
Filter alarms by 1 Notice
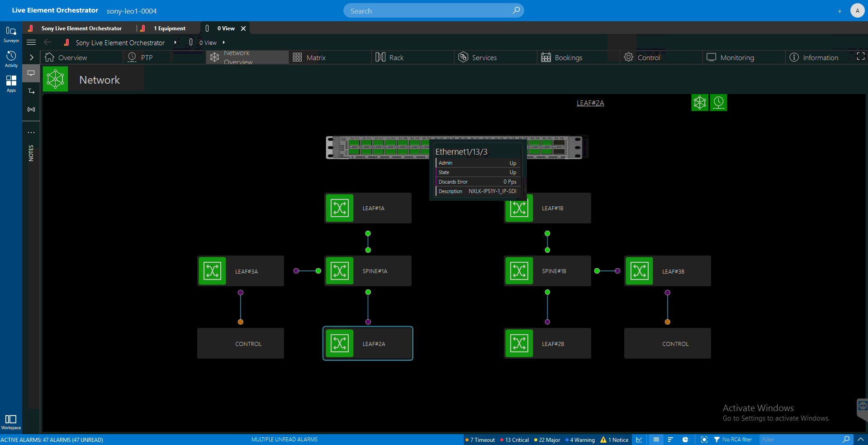click(614, 440)
